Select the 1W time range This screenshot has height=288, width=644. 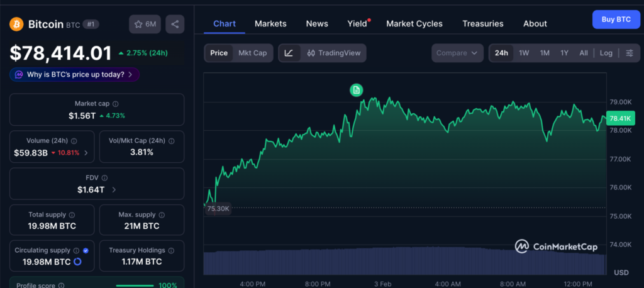(524, 53)
